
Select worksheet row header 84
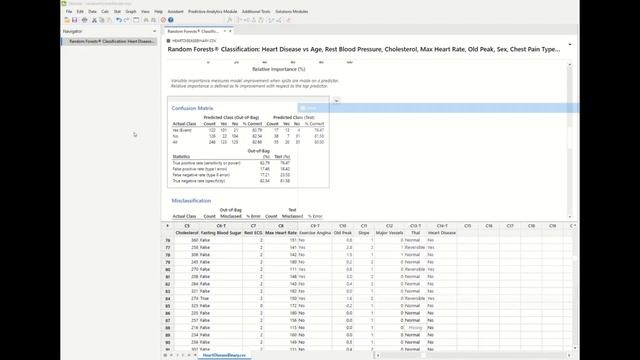click(x=167, y=299)
